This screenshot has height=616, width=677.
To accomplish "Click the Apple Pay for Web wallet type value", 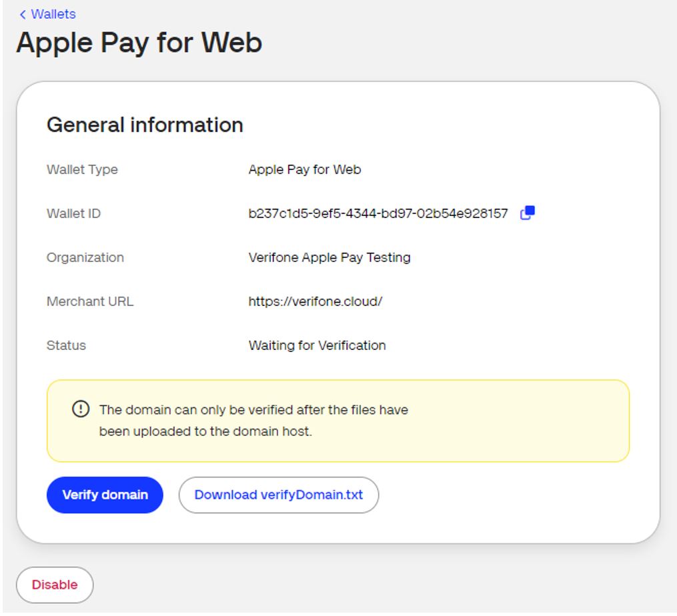I will (304, 169).
